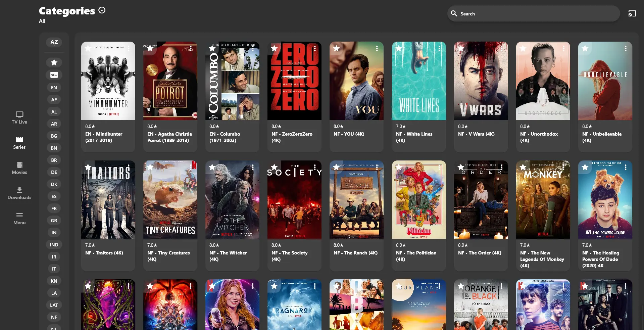Open the TV Live section

click(19, 117)
